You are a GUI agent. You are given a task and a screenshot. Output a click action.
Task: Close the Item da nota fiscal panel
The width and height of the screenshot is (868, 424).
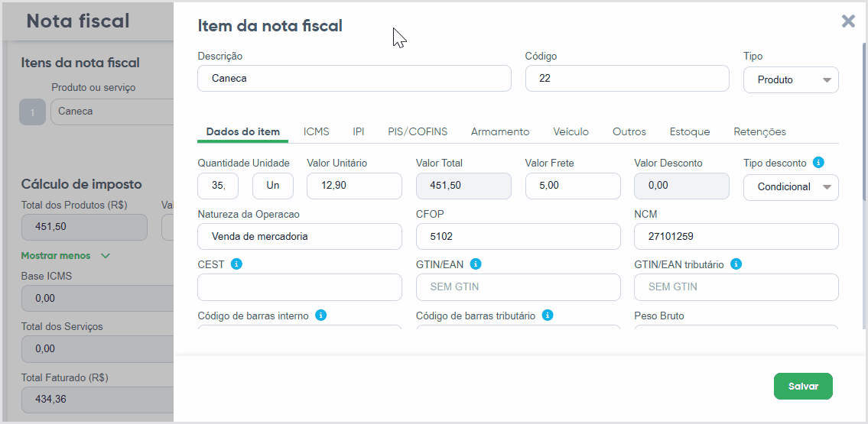click(x=848, y=21)
